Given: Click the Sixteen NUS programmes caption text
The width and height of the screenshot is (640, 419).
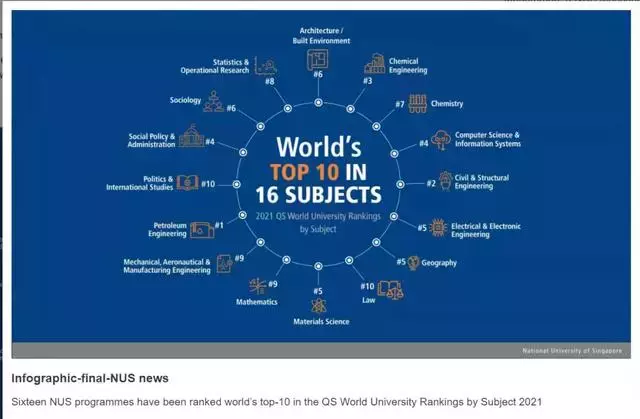Looking at the screenshot, I should point(270,399).
